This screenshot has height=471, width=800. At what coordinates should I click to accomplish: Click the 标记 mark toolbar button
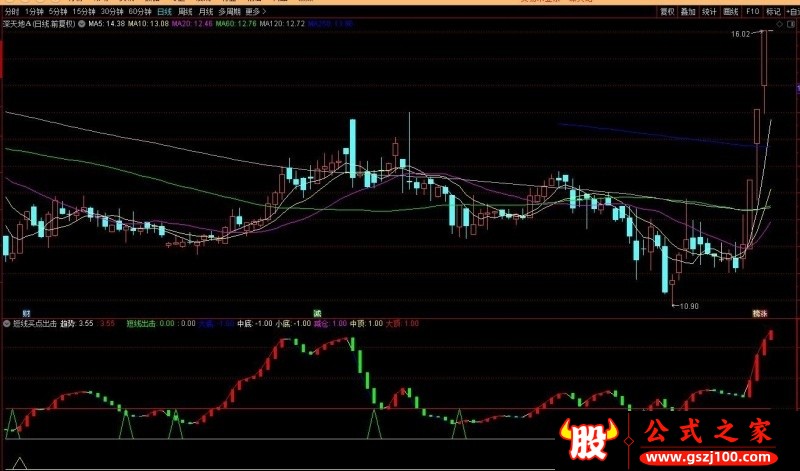coord(773,12)
